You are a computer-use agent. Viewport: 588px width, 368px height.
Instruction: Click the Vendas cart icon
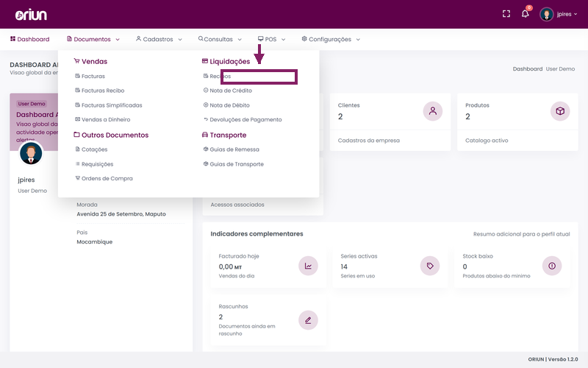[76, 61]
